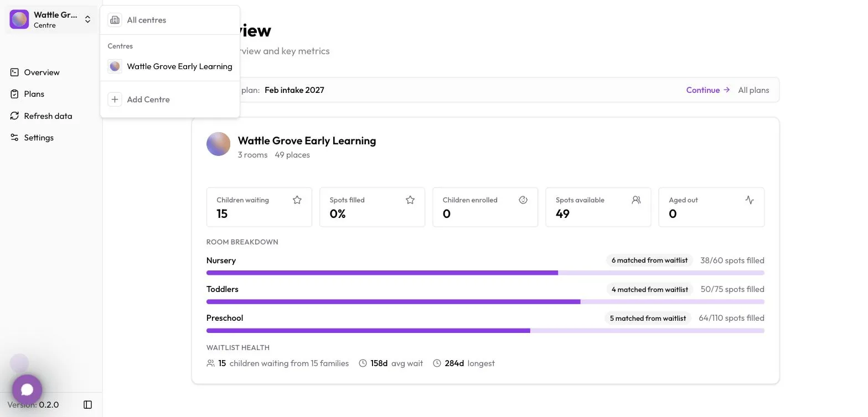868x417 pixels.
Task: Open the chat bubble widget
Action: (x=27, y=390)
